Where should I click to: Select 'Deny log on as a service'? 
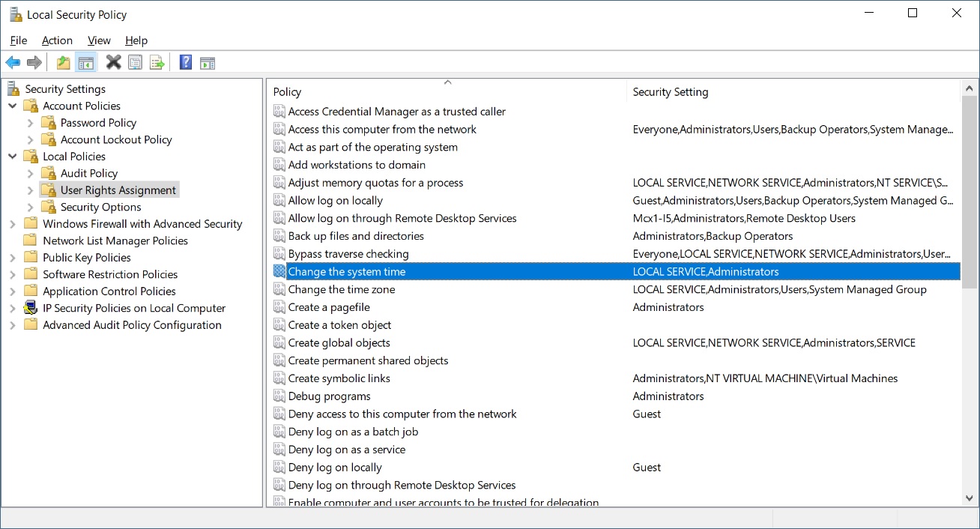coord(347,450)
